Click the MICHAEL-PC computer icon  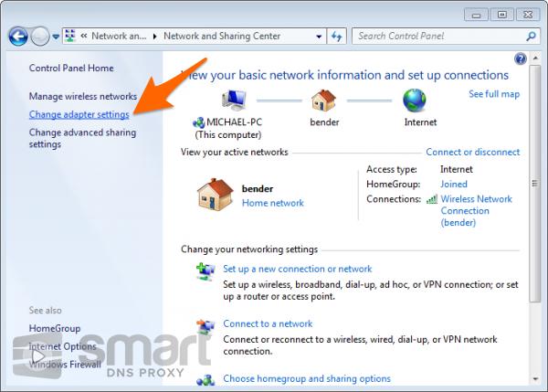click(234, 100)
